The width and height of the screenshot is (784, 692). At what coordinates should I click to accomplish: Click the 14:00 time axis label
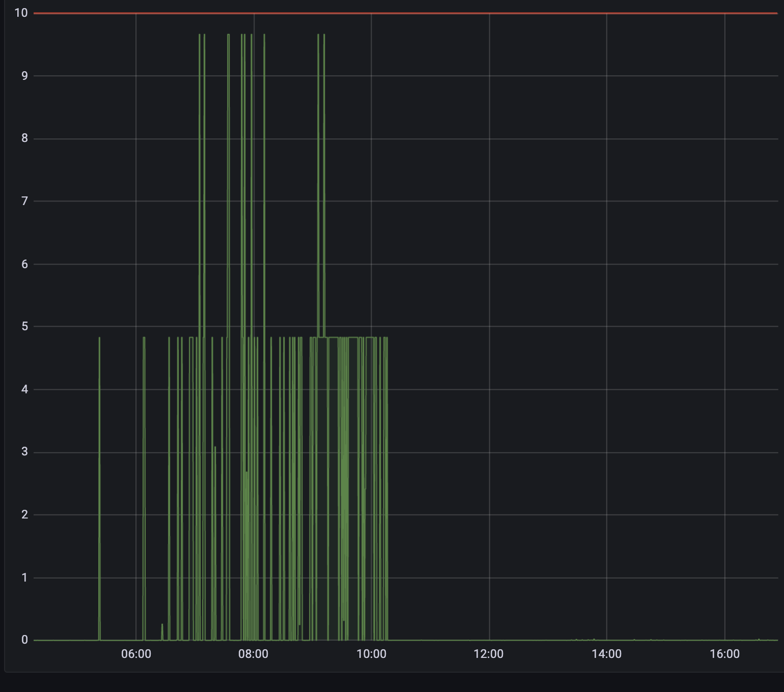click(607, 654)
